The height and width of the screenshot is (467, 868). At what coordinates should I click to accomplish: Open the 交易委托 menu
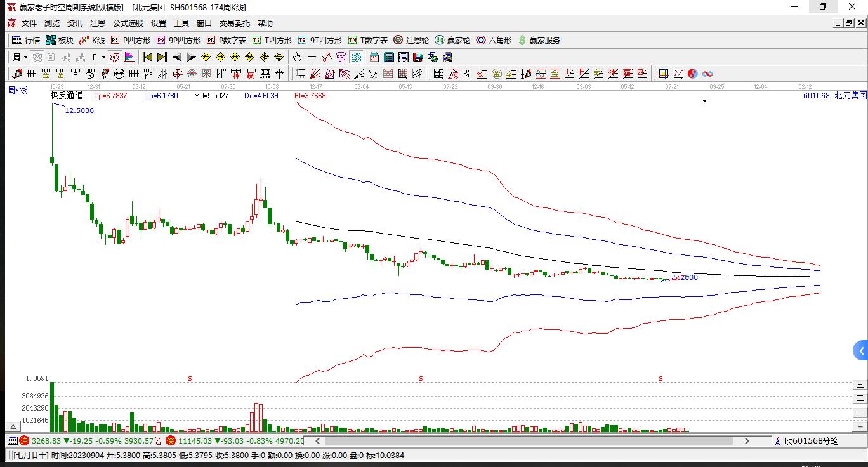coord(235,23)
